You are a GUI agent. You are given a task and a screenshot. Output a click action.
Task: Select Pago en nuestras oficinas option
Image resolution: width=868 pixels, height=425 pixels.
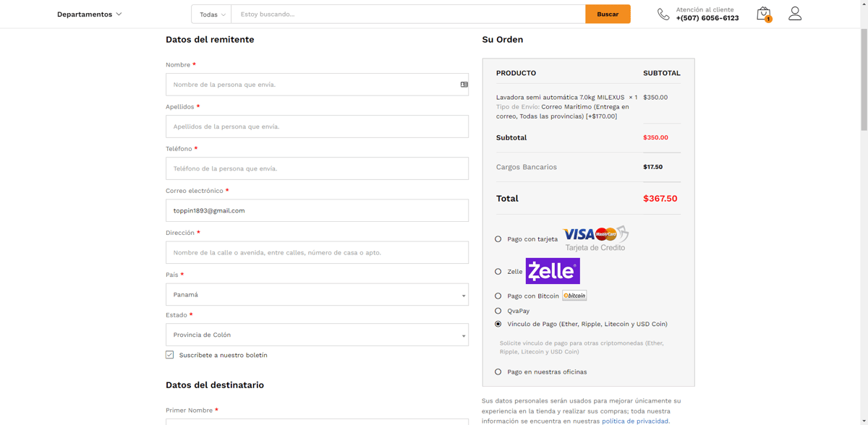click(498, 372)
